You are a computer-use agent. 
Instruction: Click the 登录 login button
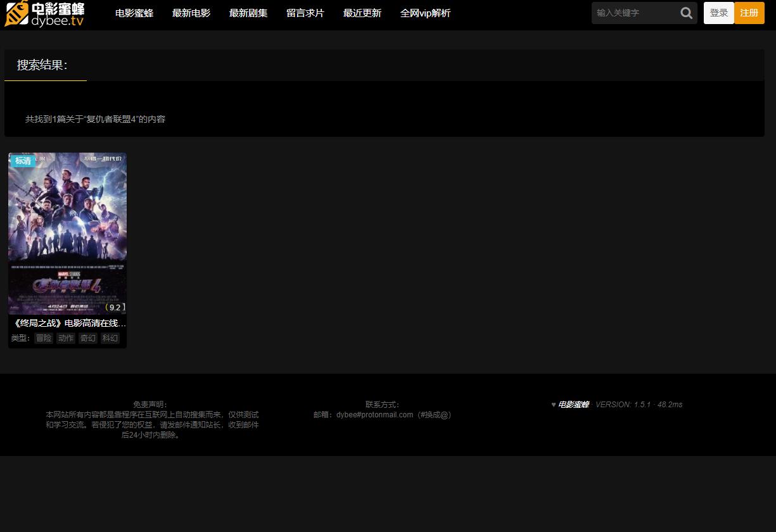click(x=719, y=13)
